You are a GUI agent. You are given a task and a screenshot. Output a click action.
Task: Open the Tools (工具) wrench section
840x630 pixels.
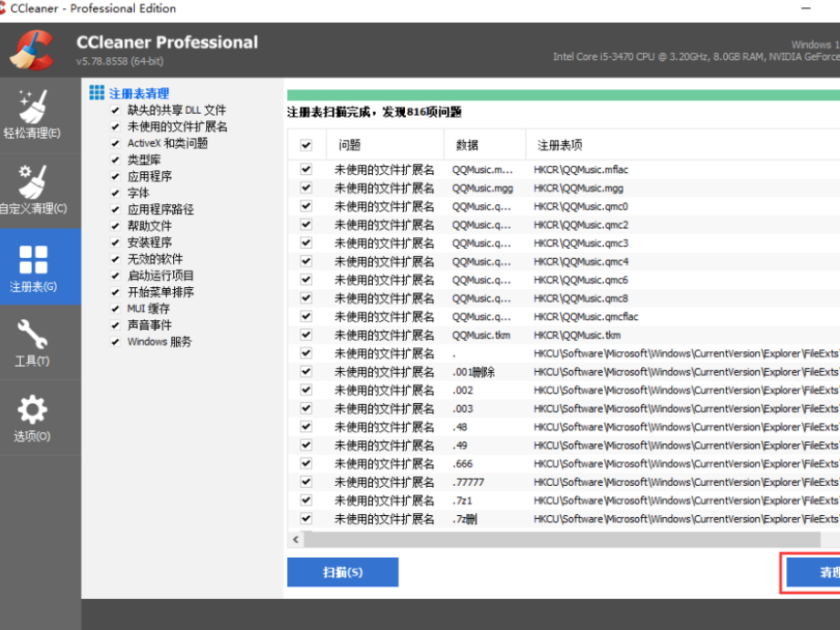[32, 343]
